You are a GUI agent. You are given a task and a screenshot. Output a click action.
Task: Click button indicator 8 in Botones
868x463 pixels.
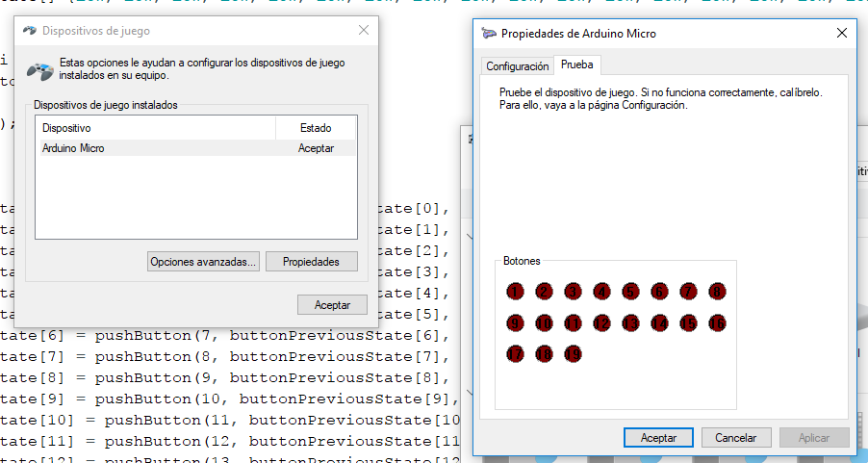(x=717, y=292)
